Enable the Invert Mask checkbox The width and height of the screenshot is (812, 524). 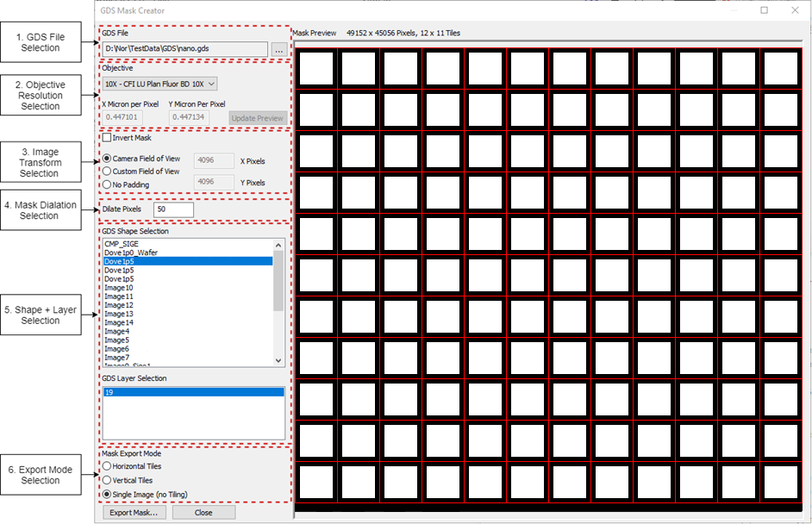107,138
